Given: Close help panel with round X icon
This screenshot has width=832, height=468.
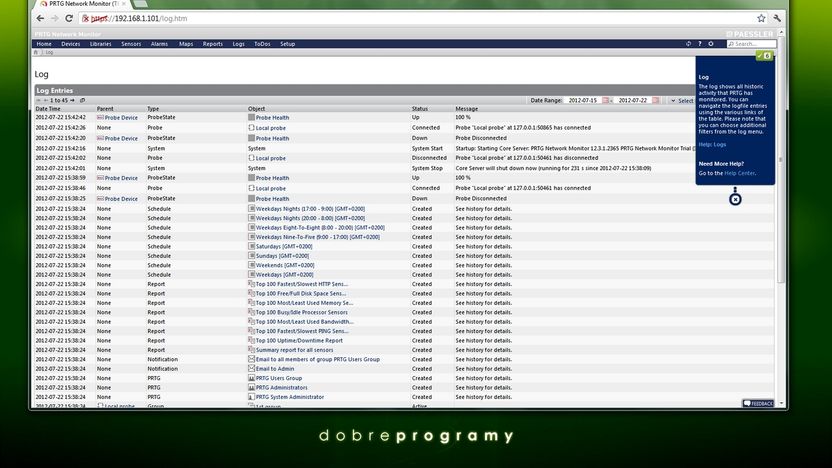Looking at the screenshot, I should [x=735, y=200].
